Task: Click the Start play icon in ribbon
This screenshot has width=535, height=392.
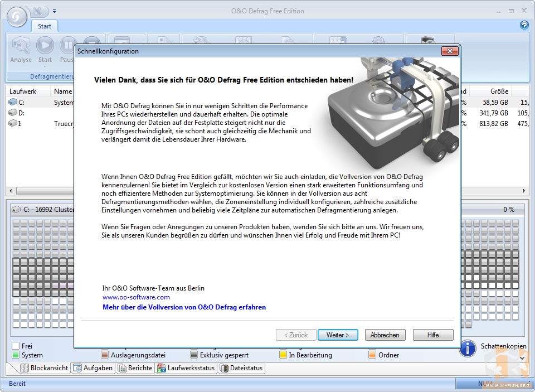Action: (x=45, y=45)
